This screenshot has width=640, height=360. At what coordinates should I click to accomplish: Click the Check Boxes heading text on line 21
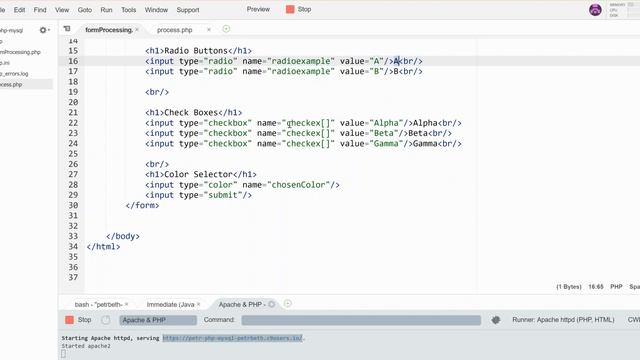pyautogui.click(x=191, y=113)
